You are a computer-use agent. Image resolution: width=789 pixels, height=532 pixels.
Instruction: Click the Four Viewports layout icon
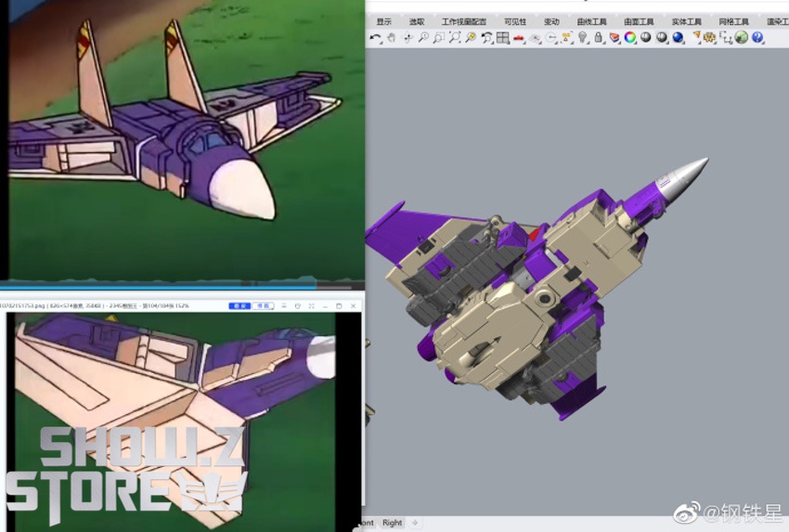502,37
